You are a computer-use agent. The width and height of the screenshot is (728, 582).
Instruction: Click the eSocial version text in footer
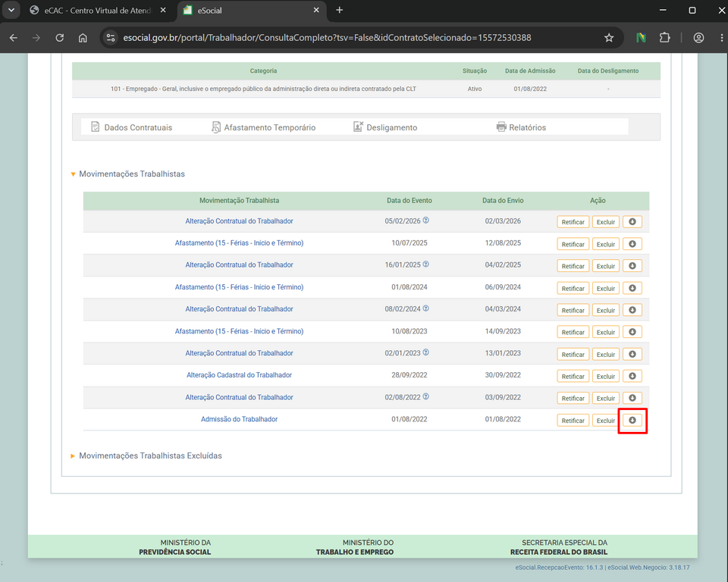point(602,567)
